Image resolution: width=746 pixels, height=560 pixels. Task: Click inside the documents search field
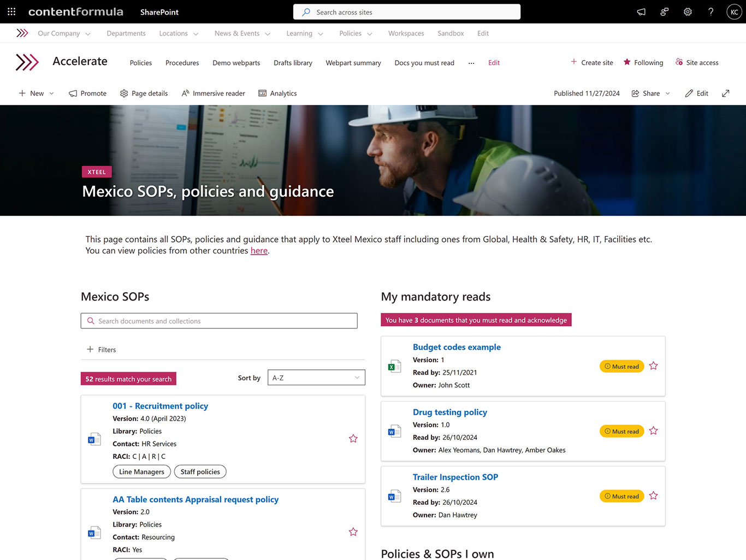[218, 321]
